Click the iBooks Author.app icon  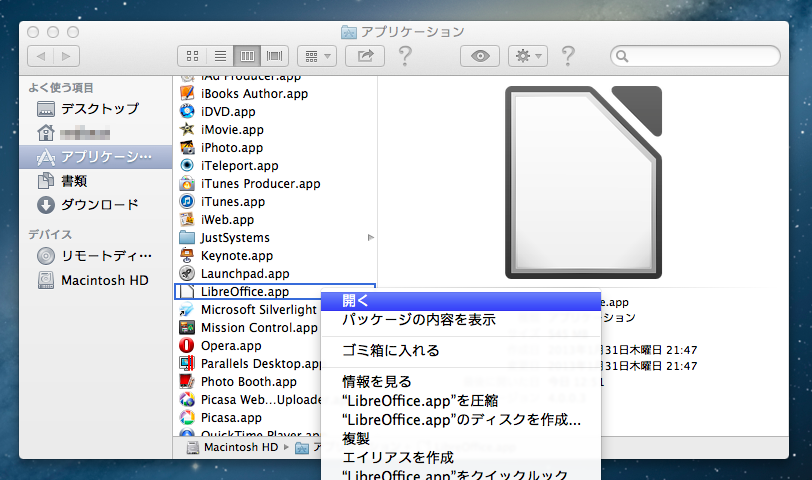pos(187,93)
